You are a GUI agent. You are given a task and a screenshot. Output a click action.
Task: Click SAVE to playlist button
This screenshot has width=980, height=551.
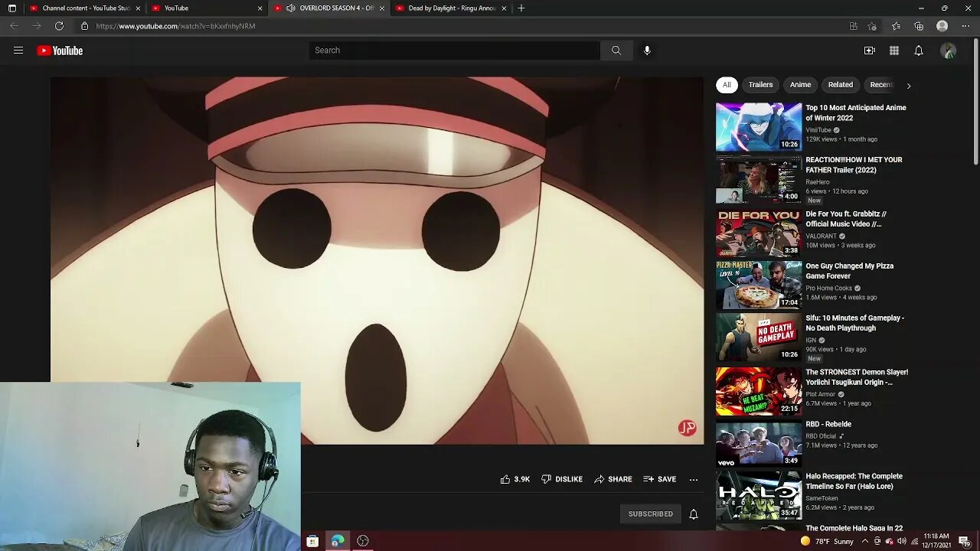[x=660, y=479]
